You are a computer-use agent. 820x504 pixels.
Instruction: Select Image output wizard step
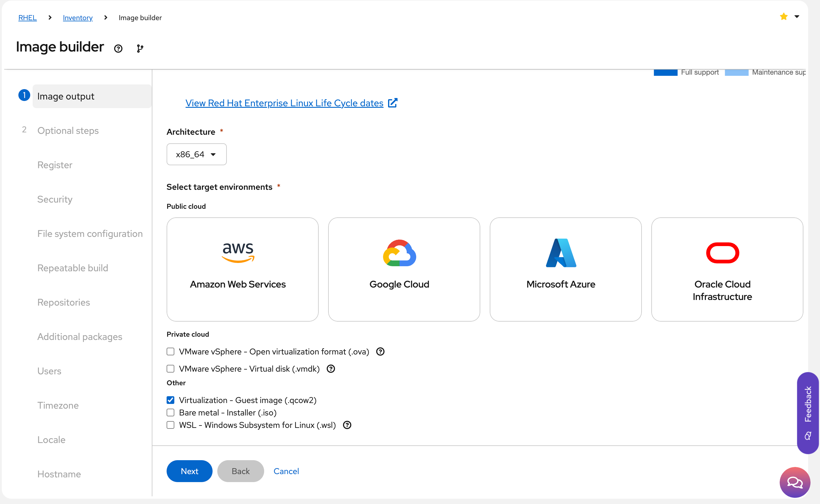pos(66,96)
